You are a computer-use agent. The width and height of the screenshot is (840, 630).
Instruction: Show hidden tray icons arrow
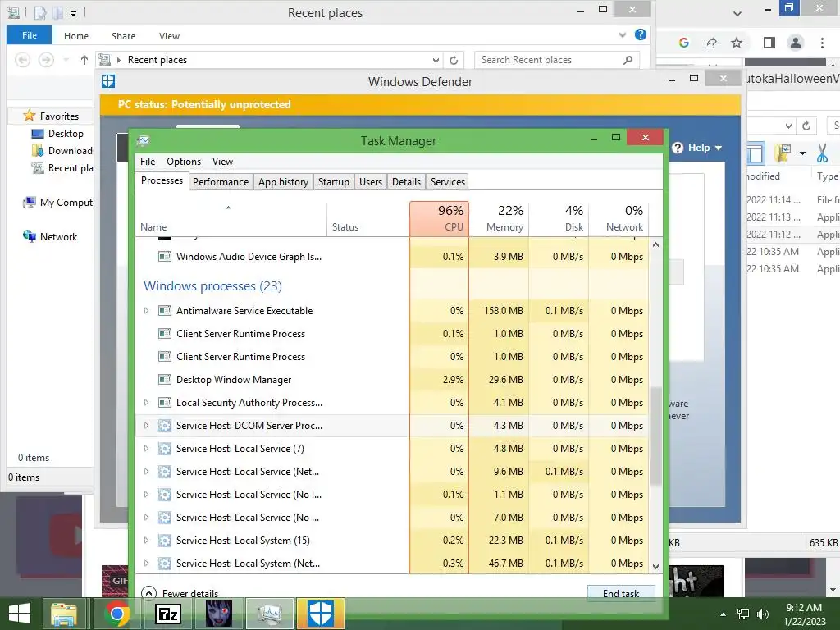(724, 614)
